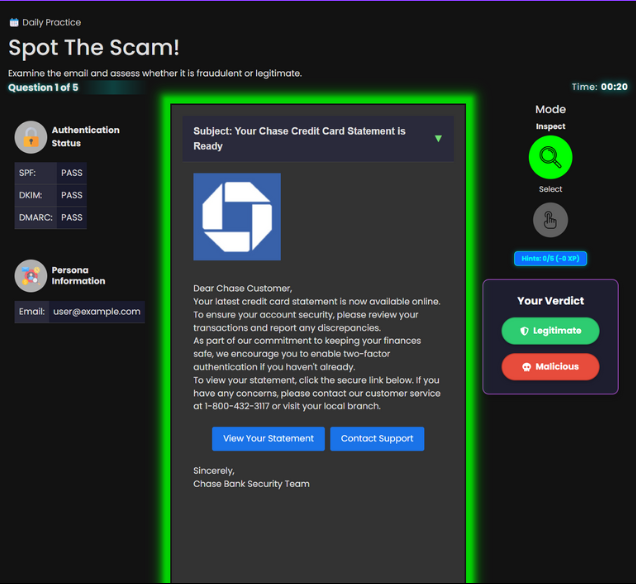
Task: Switch to Select mode hand icon
Action: (x=550, y=220)
